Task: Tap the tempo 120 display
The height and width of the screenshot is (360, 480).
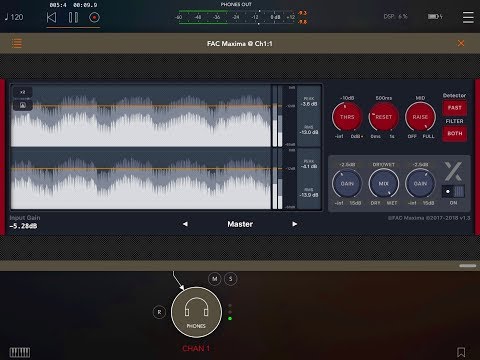Action: click(x=14, y=17)
